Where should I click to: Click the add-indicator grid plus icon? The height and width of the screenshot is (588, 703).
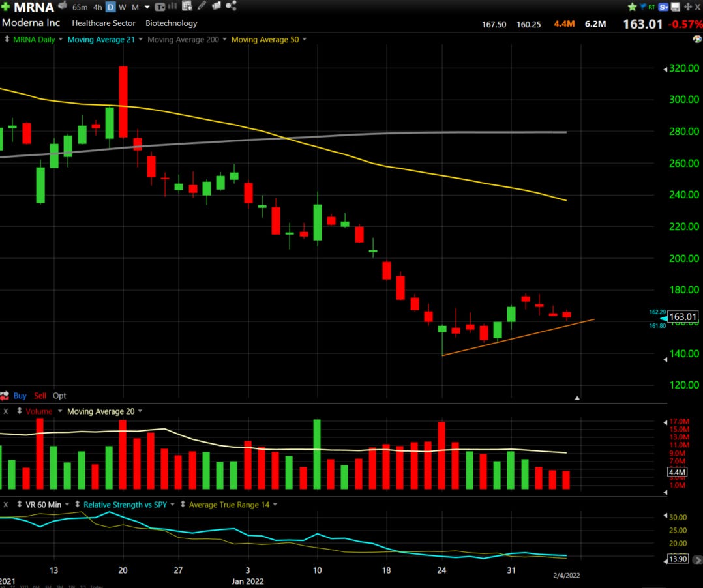click(x=187, y=6)
